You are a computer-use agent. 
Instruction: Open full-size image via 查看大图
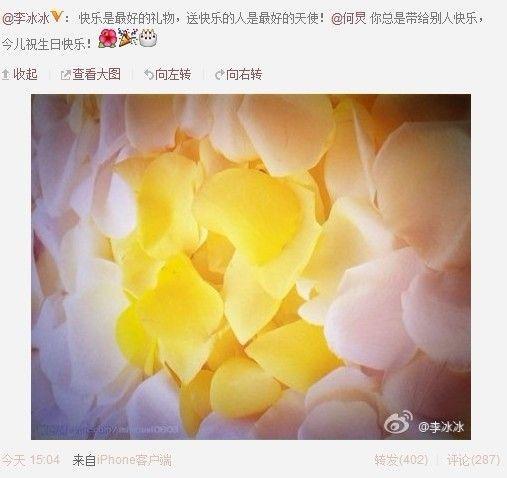[x=96, y=74]
